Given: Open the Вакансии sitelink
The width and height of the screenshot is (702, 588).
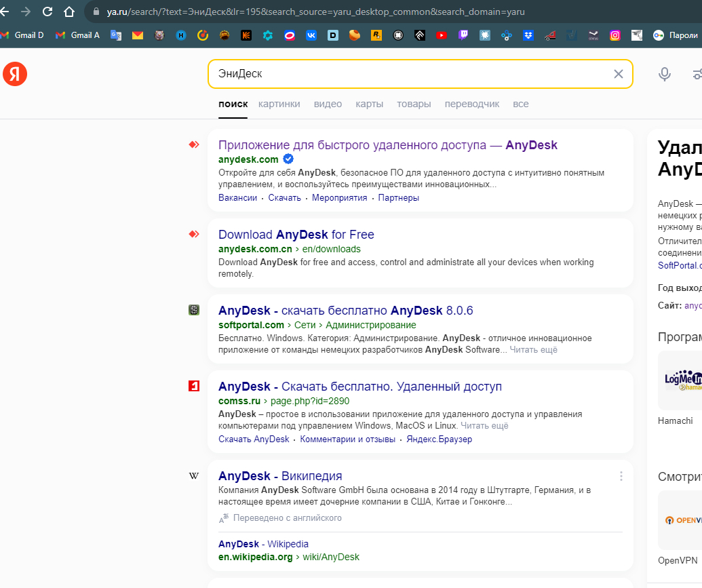Looking at the screenshot, I should tap(238, 197).
